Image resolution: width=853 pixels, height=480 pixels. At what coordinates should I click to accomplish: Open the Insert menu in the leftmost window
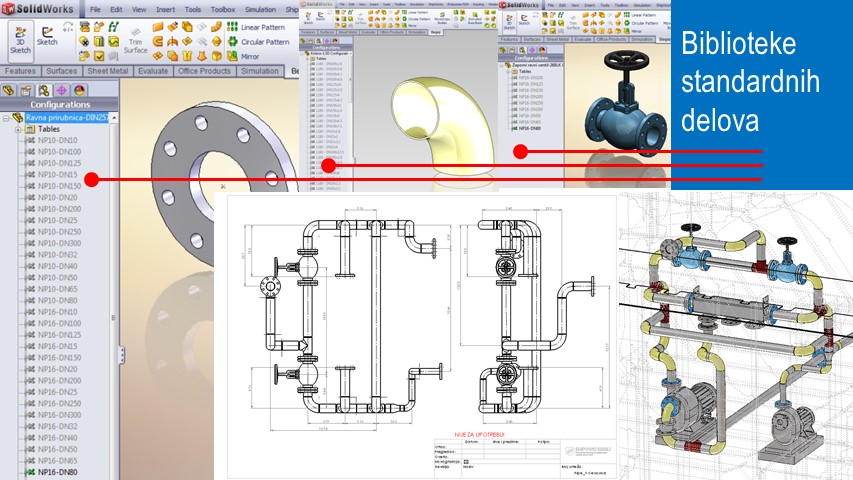(x=166, y=8)
